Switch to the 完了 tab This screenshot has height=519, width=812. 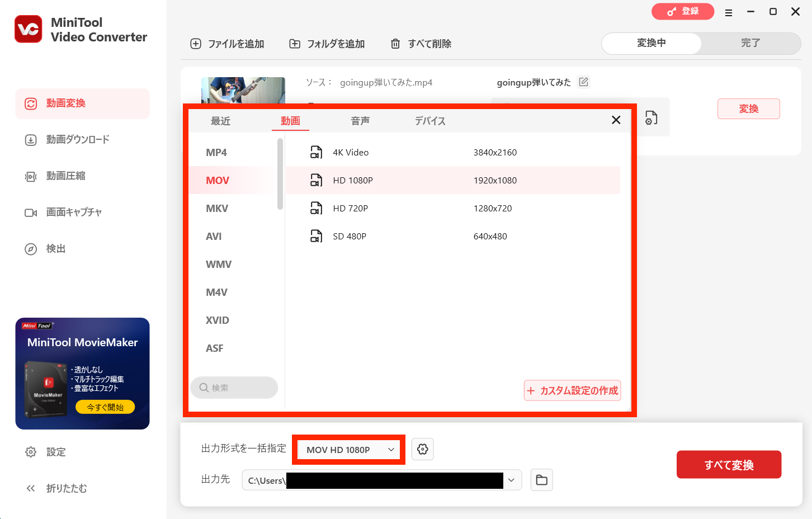tap(750, 43)
